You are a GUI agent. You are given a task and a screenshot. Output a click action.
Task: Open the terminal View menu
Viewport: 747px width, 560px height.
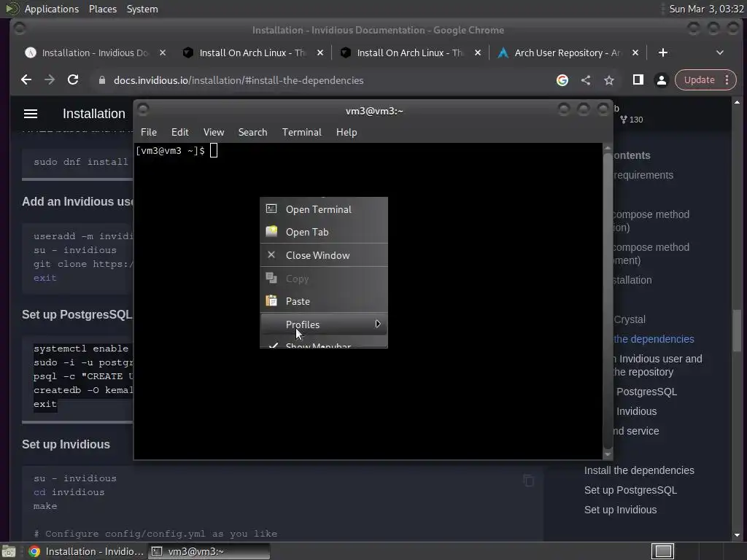[x=214, y=133]
